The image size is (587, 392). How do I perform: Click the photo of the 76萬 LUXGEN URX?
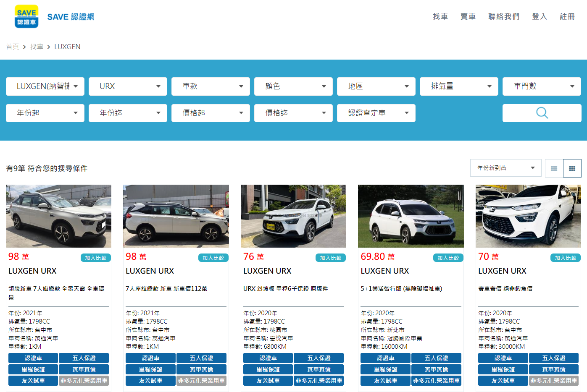[293, 216]
